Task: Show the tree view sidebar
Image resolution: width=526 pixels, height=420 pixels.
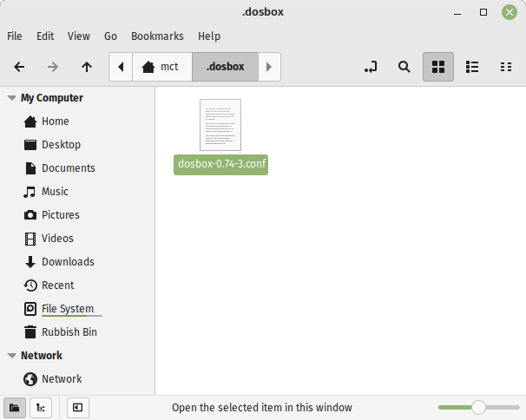Action: (41, 408)
